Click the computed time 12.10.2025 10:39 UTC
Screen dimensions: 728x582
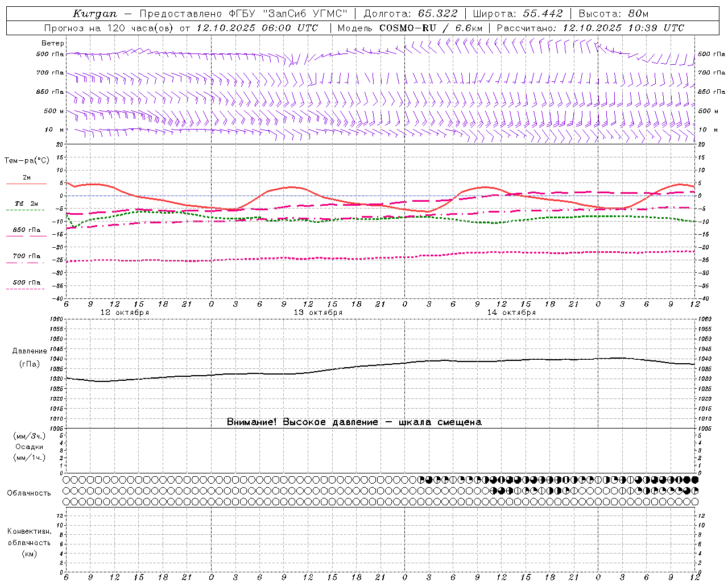(x=623, y=28)
